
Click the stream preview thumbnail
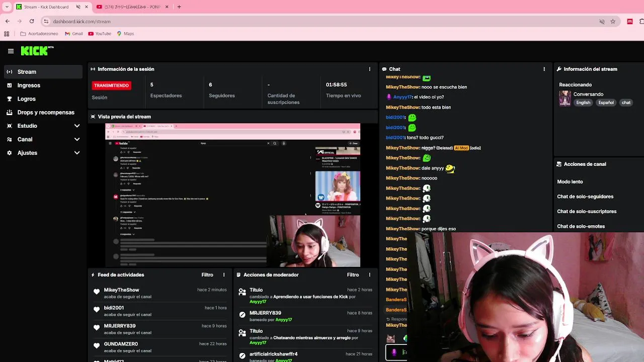[232, 195]
